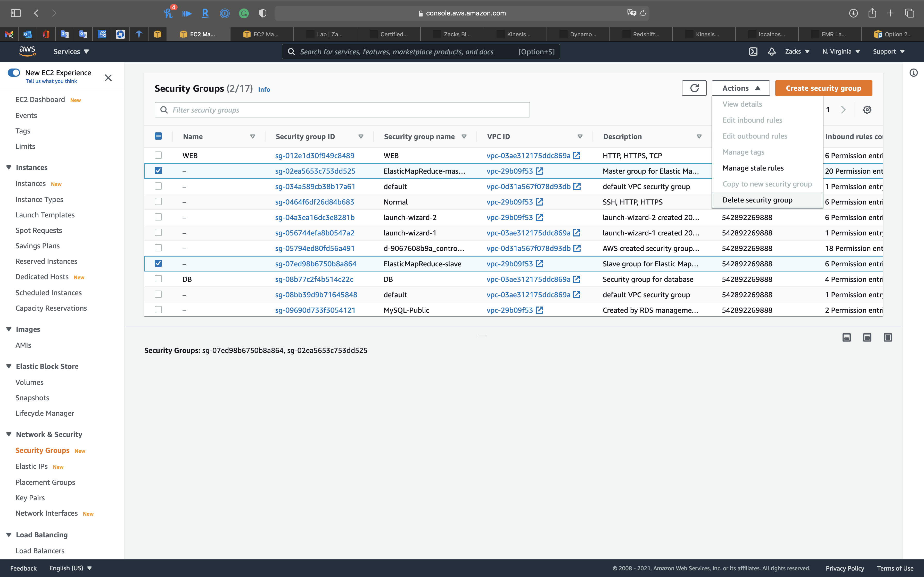
Task: Click the notifications bell icon
Action: point(772,52)
